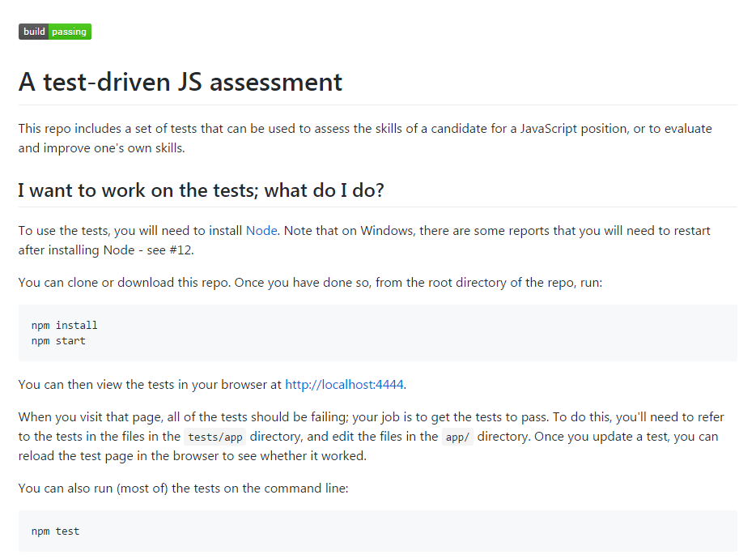Open the http://localhost:4444 link
The image size is (756, 559).
[x=344, y=385]
